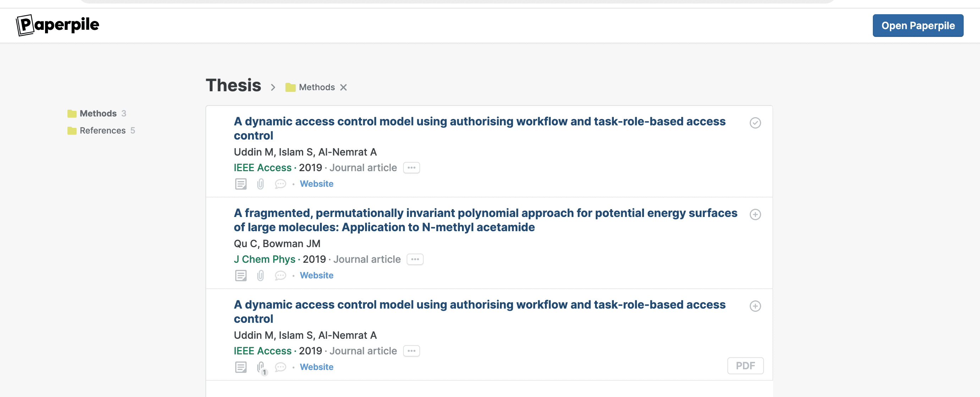Click Open Paperpile button

[x=917, y=26]
